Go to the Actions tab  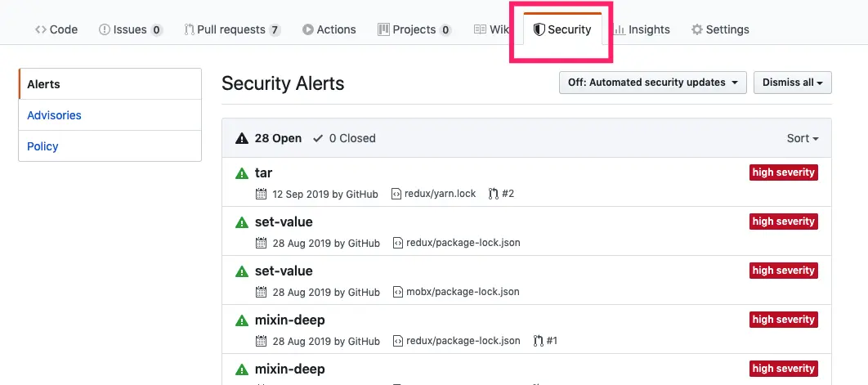click(x=329, y=29)
